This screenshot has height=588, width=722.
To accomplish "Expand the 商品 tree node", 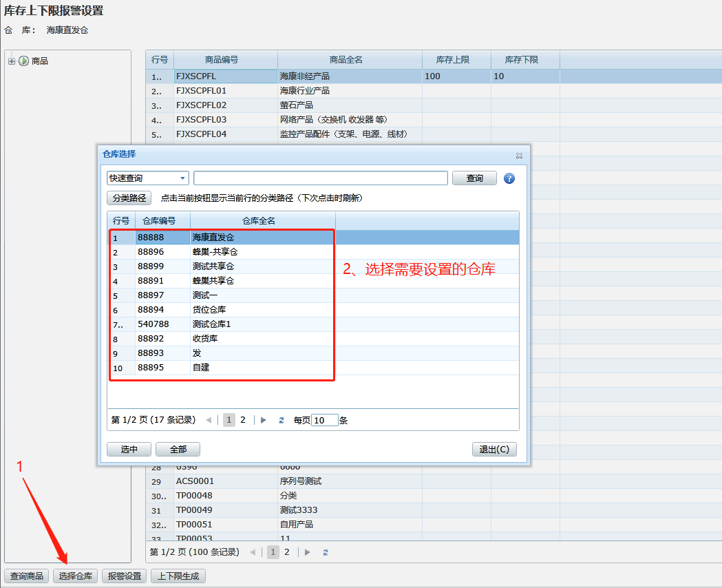I will (x=12, y=61).
